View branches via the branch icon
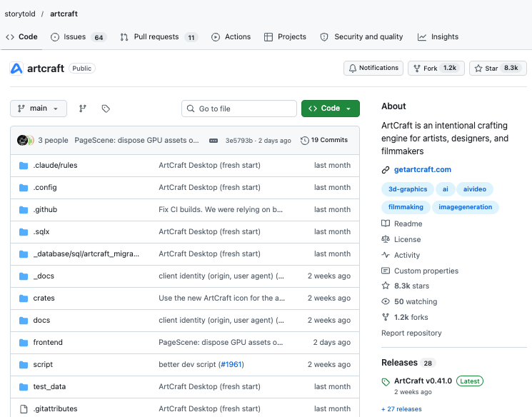The width and height of the screenshot is (532, 417). tap(82, 109)
